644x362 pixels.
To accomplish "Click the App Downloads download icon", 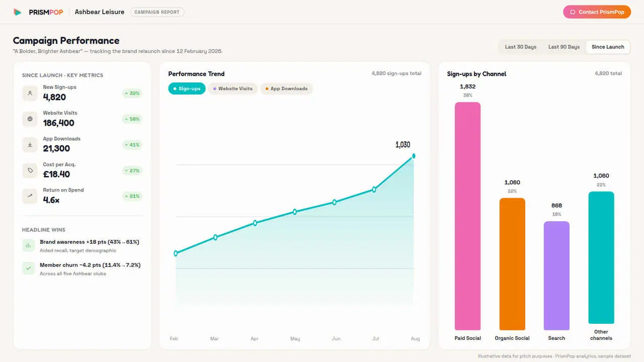I will point(30,145).
